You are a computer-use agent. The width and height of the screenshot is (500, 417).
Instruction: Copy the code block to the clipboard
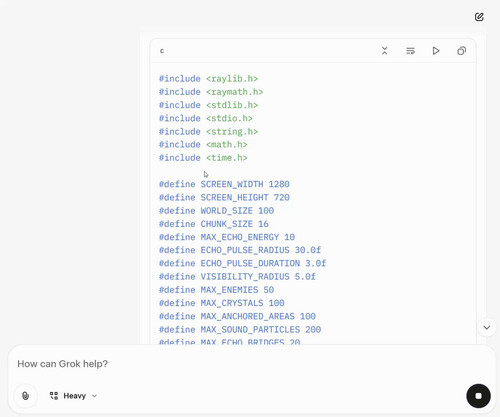[x=461, y=51]
